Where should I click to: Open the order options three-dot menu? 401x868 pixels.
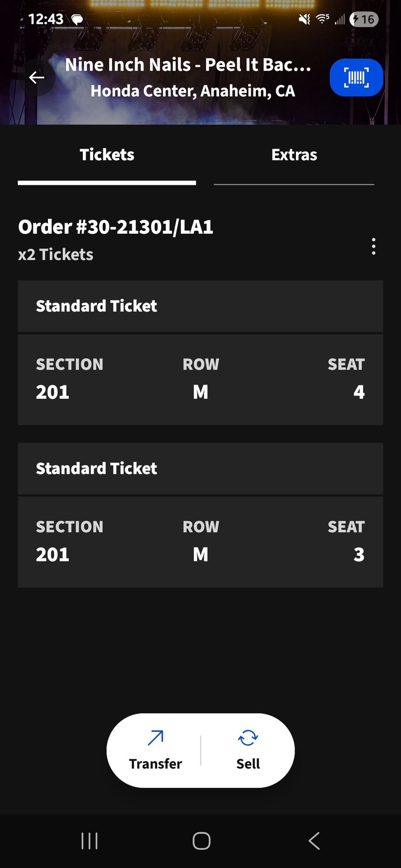[373, 246]
